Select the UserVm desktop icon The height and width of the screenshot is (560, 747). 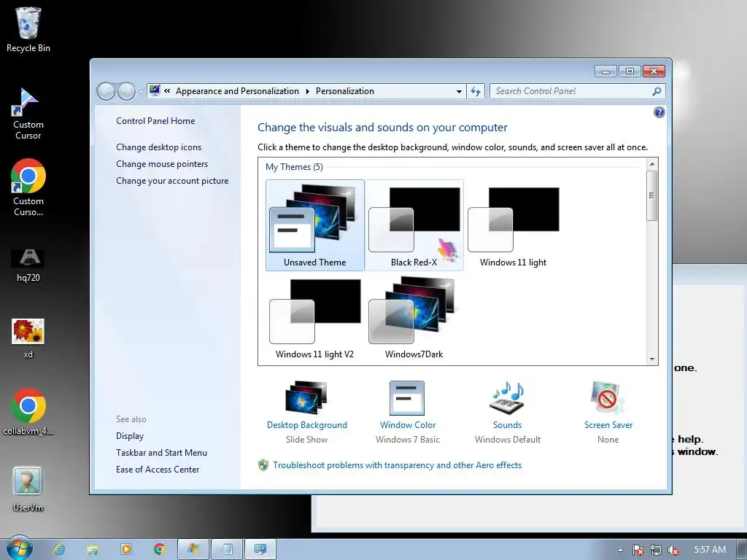tap(28, 489)
